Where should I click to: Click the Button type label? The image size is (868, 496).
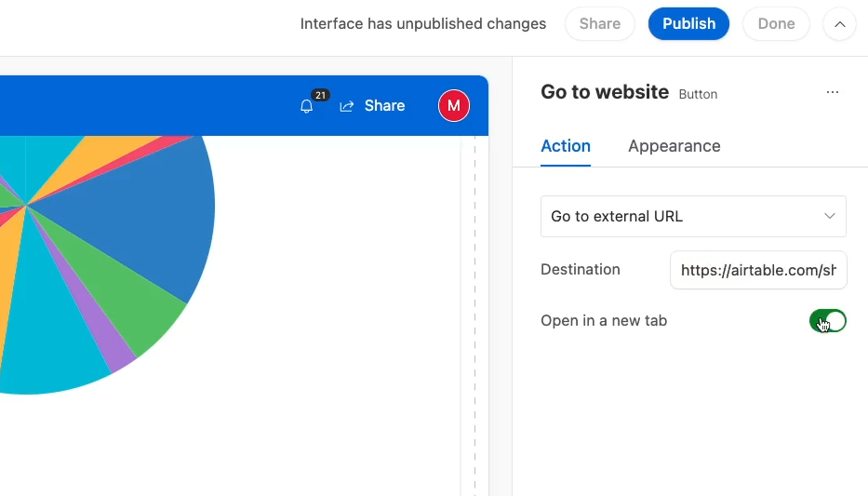[x=698, y=95]
